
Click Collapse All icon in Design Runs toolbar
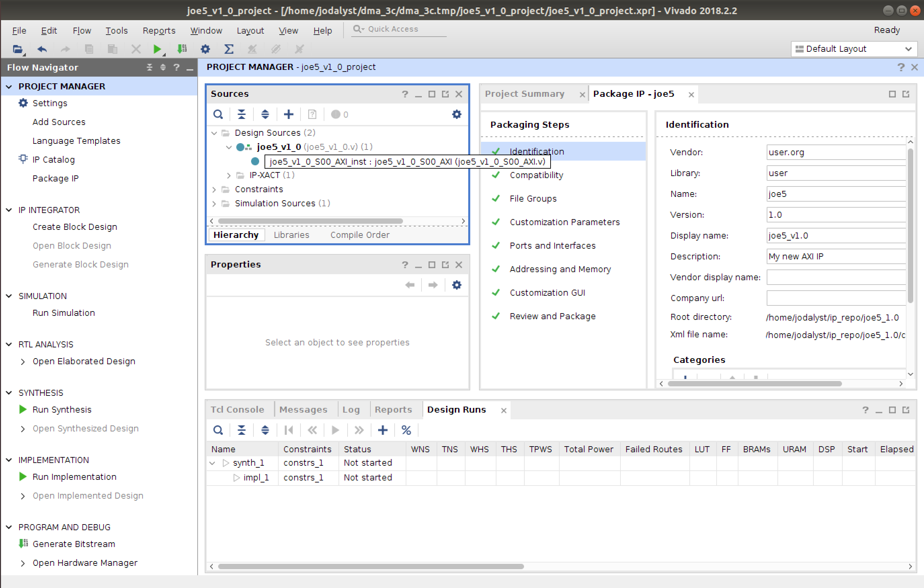pyautogui.click(x=241, y=430)
